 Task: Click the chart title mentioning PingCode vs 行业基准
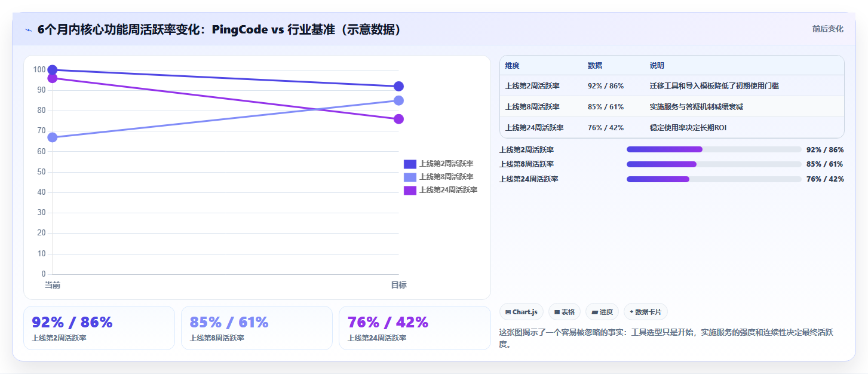click(219, 29)
